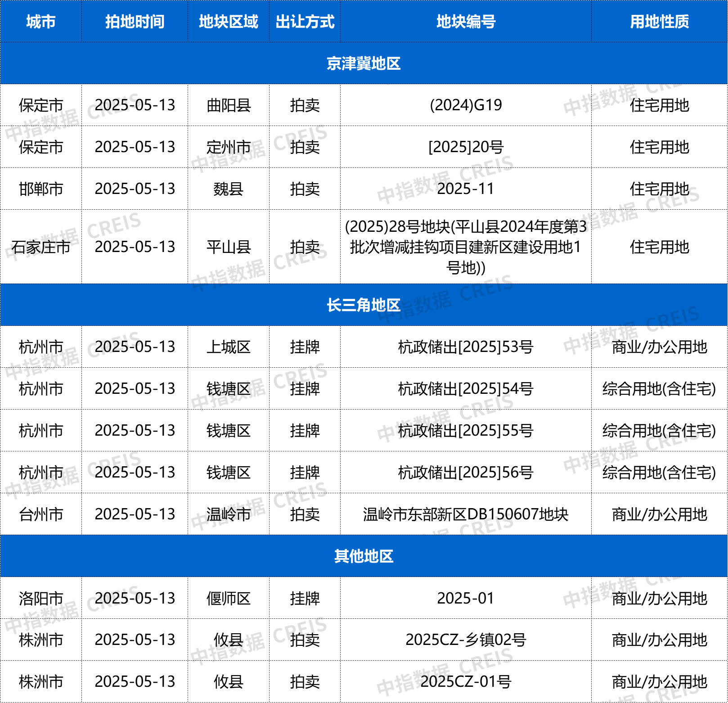The width and height of the screenshot is (728, 703).
Task: Click 2025-05-13 in the 台州市 row
Action: pos(135,514)
